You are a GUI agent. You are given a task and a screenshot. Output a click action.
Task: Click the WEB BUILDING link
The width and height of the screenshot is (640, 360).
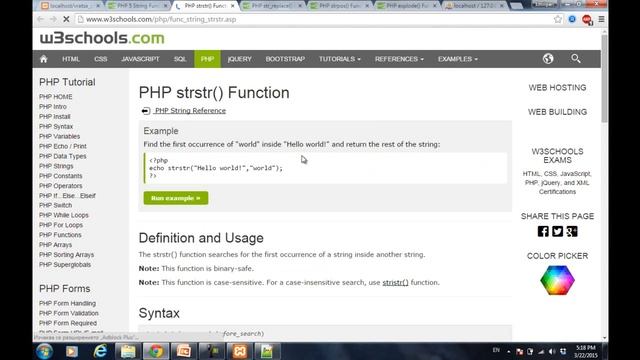[557, 112]
